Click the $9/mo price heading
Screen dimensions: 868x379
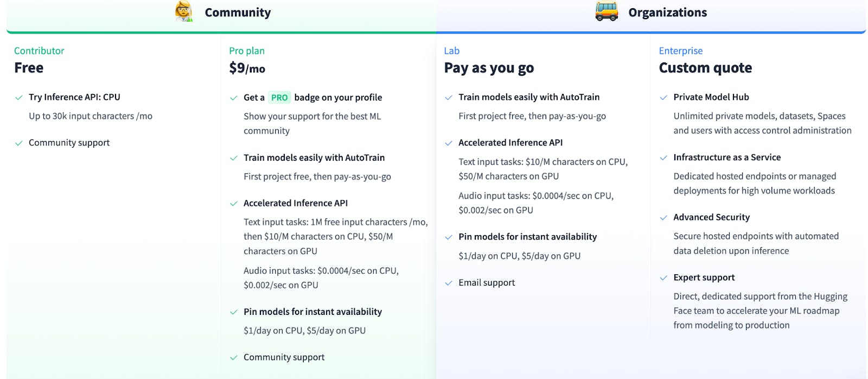(247, 68)
